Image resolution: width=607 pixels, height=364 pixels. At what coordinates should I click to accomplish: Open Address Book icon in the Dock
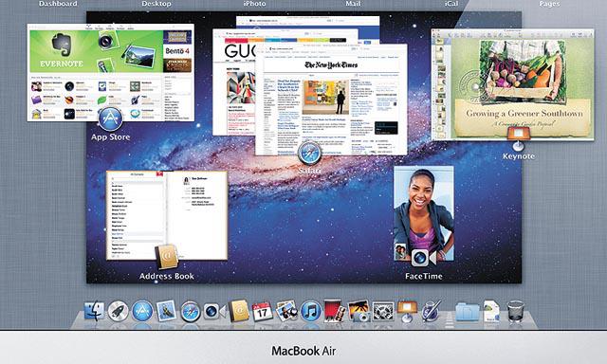coord(238,311)
